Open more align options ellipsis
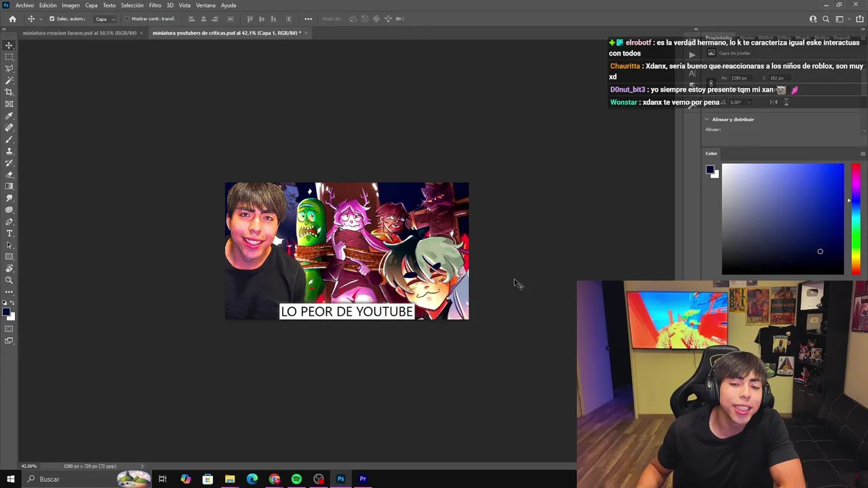 click(x=308, y=19)
